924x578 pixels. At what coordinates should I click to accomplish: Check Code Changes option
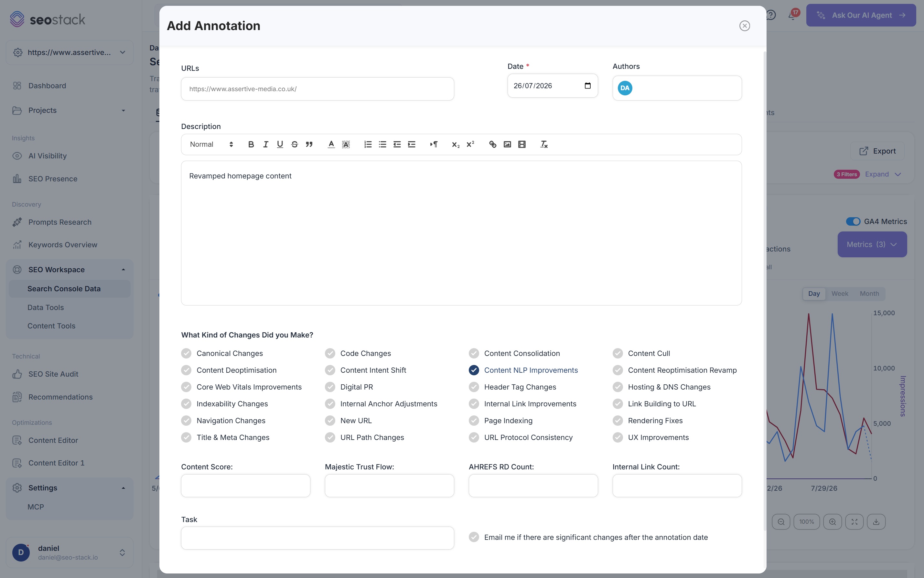click(x=330, y=354)
